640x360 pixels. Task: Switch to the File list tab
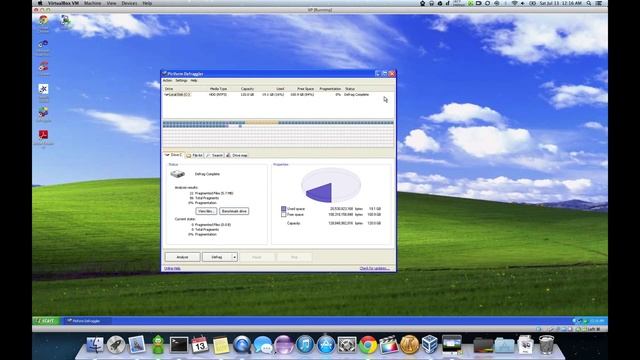click(195, 155)
